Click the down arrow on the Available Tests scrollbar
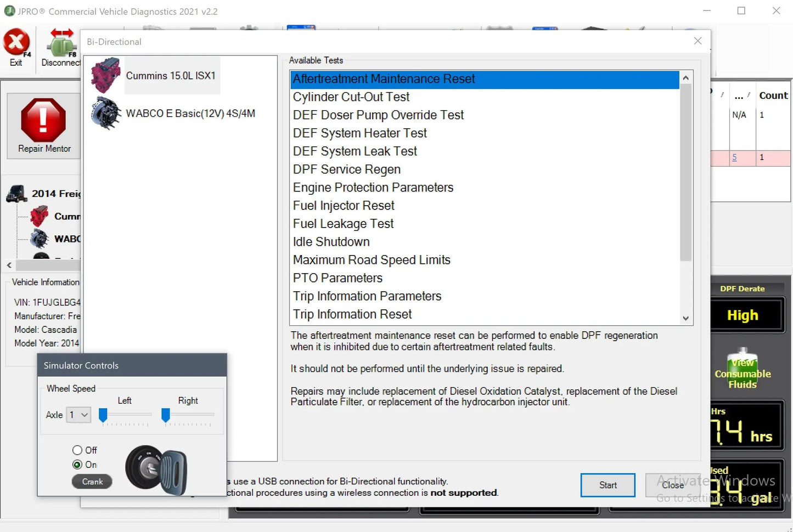Screen dimensions: 793x532 [685, 318]
